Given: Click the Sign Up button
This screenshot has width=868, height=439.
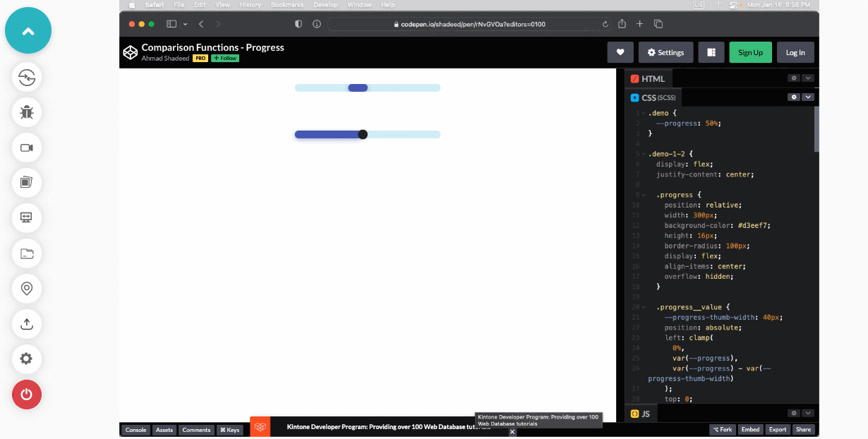Looking at the screenshot, I should (750, 52).
